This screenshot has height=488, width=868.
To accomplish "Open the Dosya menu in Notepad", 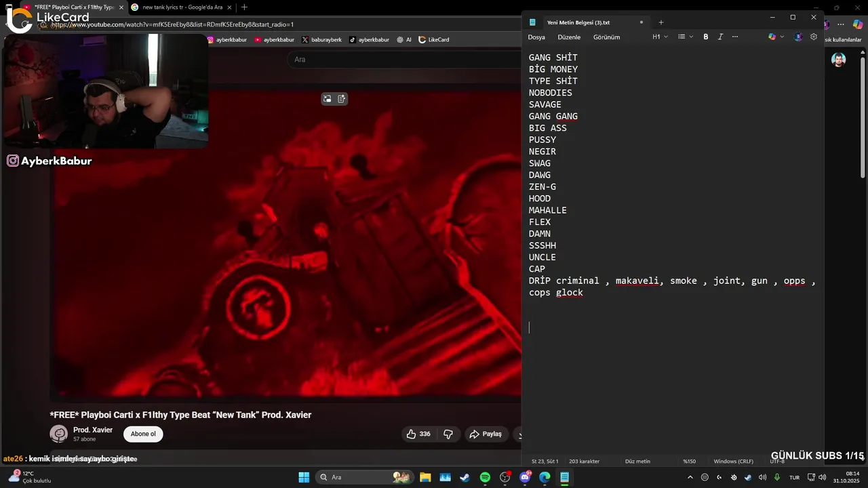I will click(x=536, y=37).
